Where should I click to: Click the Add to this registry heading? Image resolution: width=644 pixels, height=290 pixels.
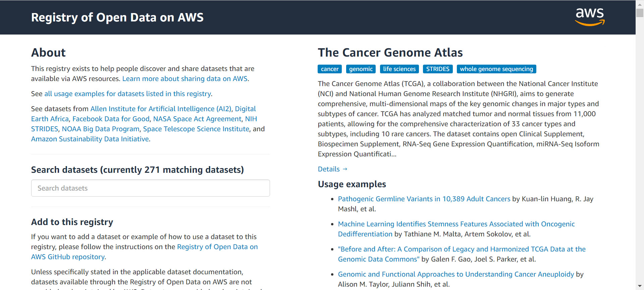click(72, 222)
